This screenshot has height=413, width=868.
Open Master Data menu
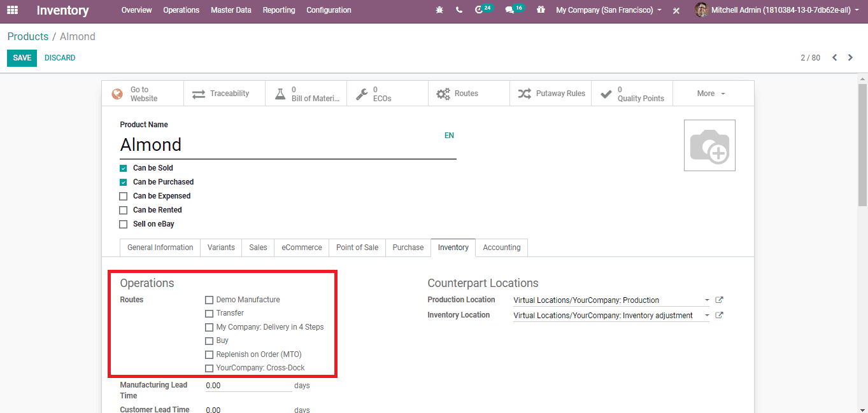click(x=231, y=10)
